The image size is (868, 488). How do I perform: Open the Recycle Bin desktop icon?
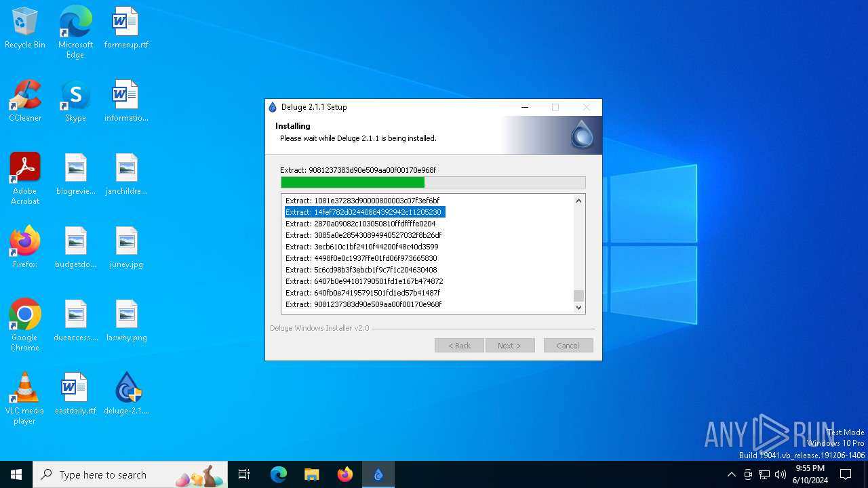[25, 28]
